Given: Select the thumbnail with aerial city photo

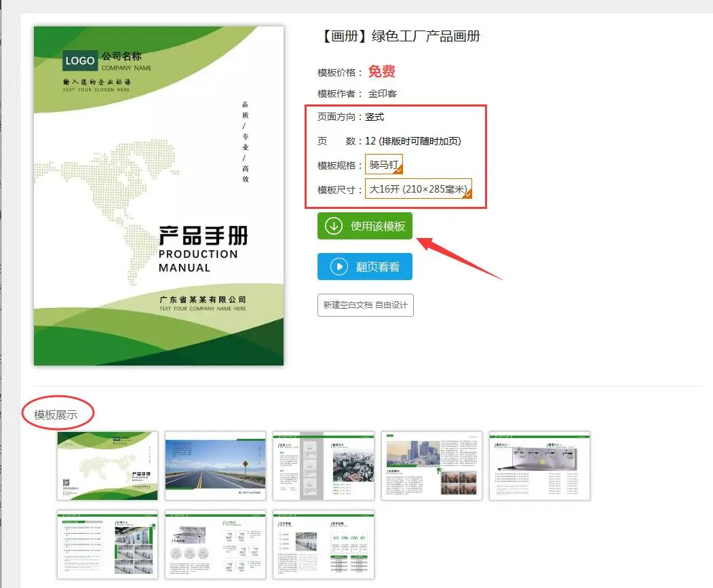Looking at the screenshot, I should click(323, 466).
